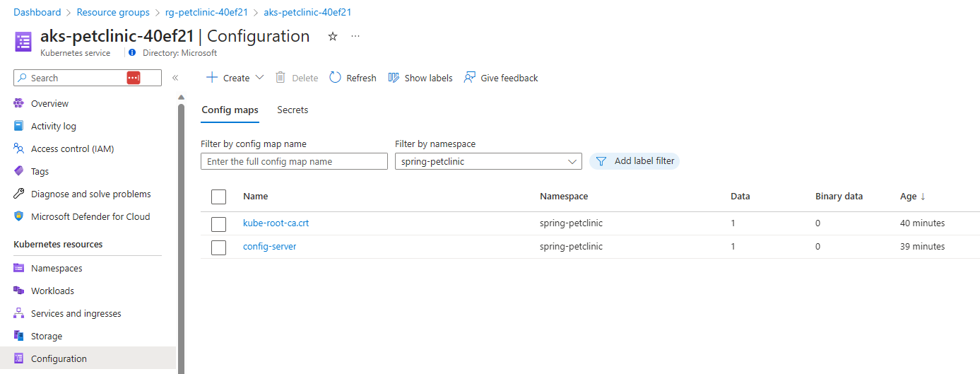Open Namespaces in the sidebar

coord(57,268)
